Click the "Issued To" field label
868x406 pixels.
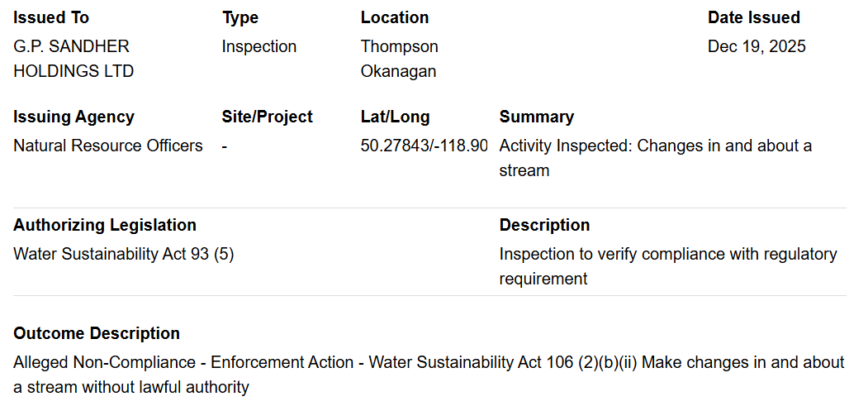[51, 17]
